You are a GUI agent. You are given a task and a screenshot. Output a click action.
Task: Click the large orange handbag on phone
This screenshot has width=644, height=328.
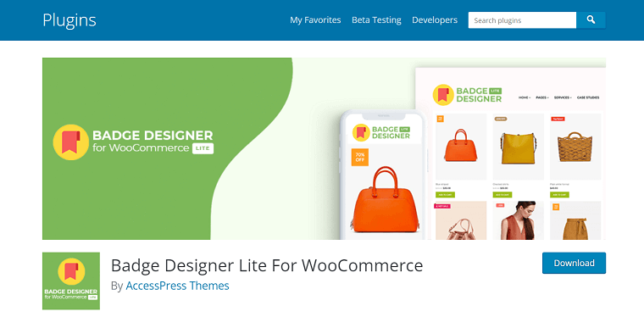click(x=385, y=199)
